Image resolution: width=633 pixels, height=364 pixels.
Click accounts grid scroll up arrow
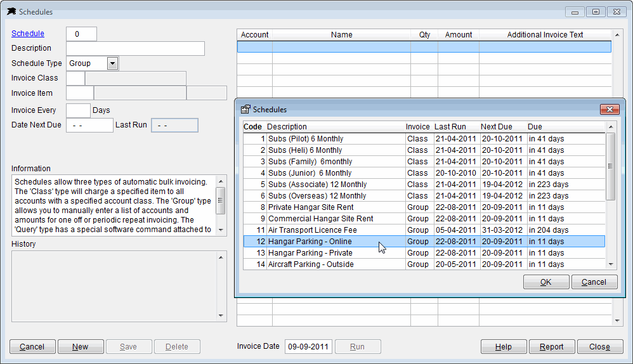pos(617,35)
